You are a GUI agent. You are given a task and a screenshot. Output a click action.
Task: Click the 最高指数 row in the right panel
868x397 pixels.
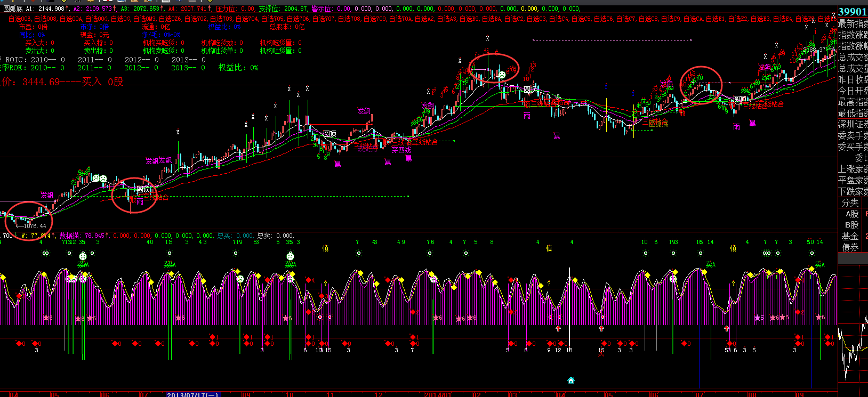pos(853,102)
